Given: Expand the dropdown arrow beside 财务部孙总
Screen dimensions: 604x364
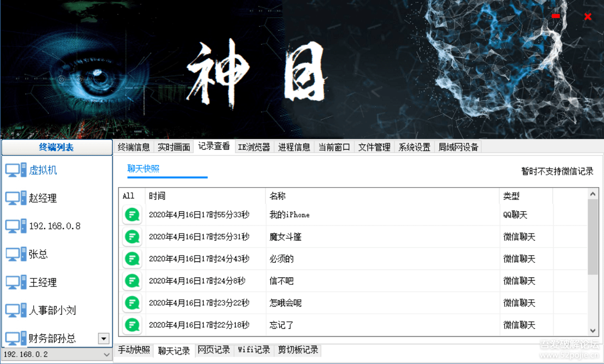Looking at the screenshot, I should (105, 338).
